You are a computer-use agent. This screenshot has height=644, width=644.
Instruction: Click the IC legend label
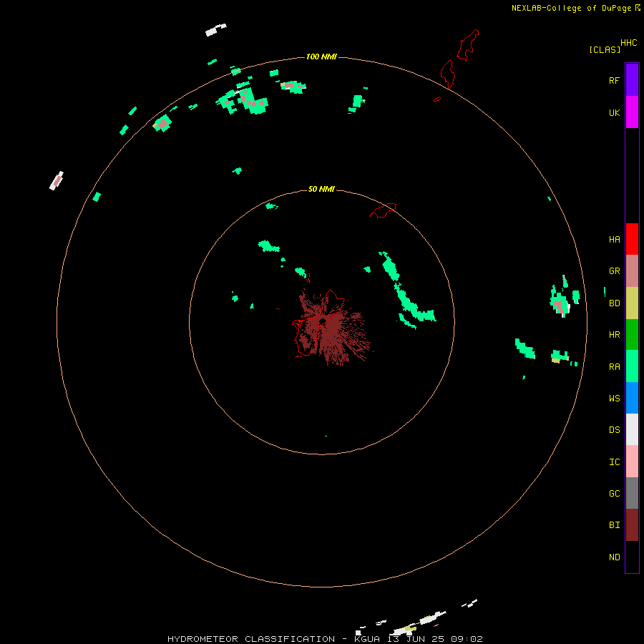coord(614,462)
